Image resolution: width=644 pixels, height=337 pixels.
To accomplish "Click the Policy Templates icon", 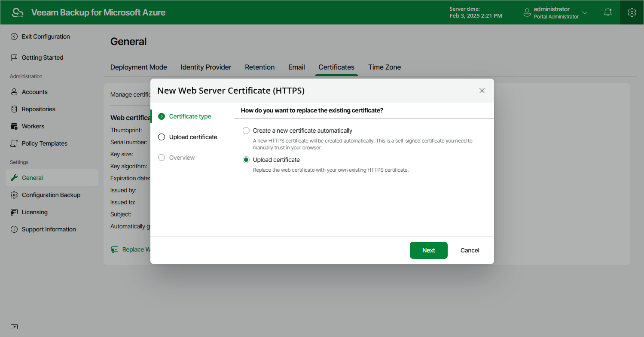I will [14, 143].
